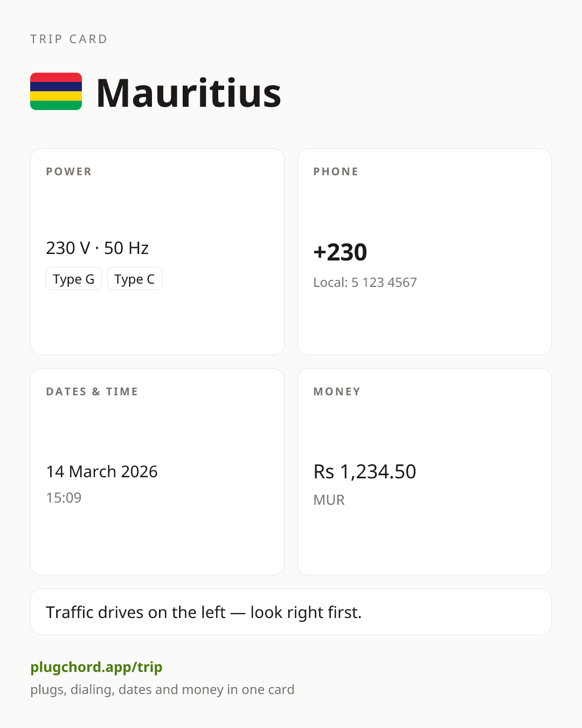Open the Power card

point(157,252)
